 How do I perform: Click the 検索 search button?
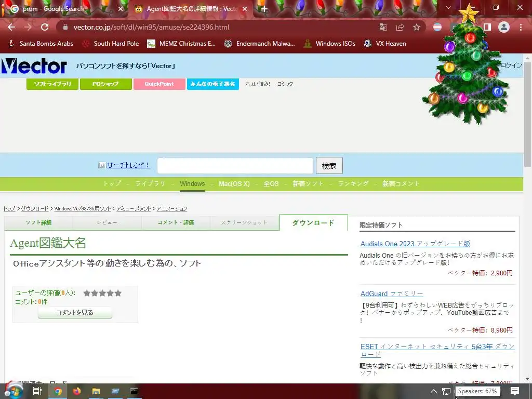329,166
